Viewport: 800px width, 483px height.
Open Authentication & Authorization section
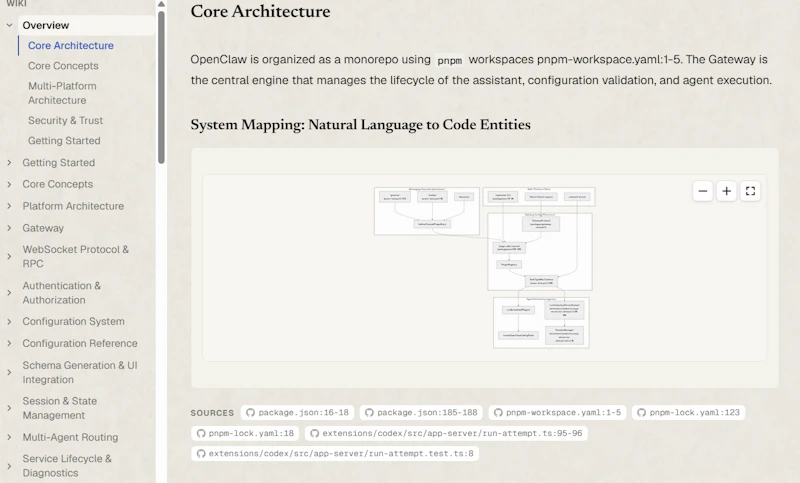(x=61, y=293)
